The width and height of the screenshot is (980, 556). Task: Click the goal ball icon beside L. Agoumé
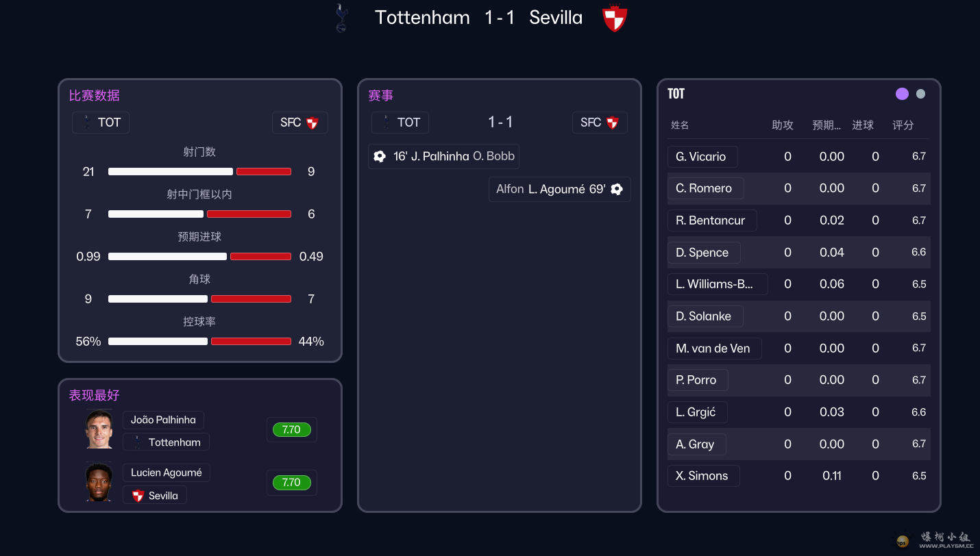[x=617, y=189]
